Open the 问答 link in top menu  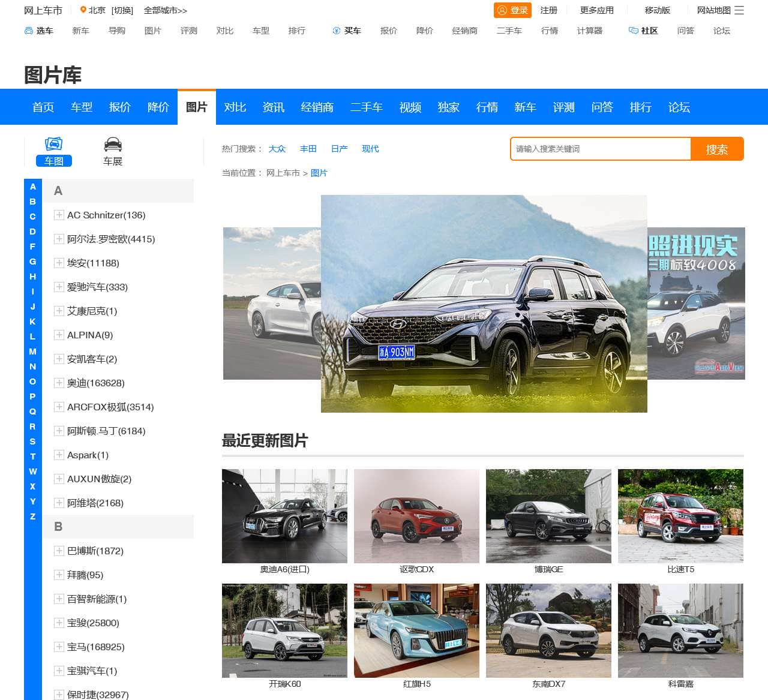[x=686, y=31]
